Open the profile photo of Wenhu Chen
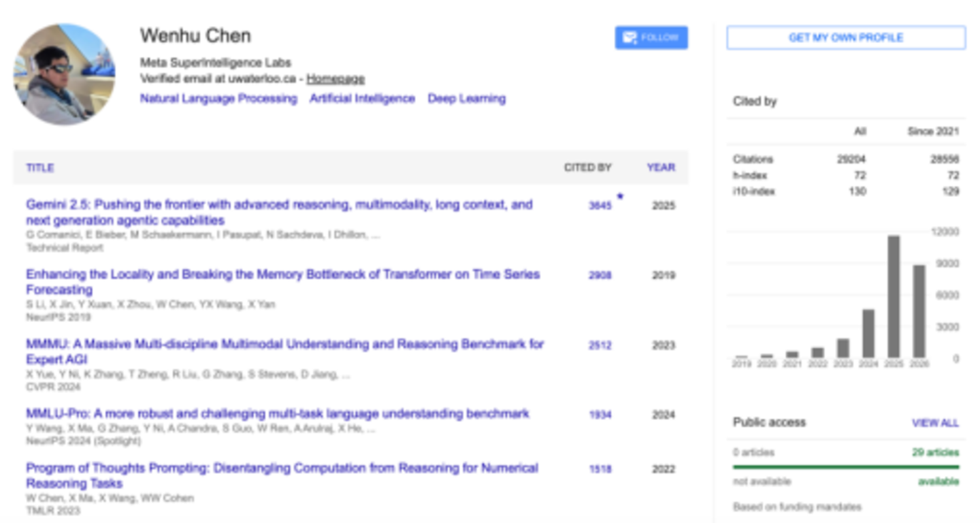980x523 pixels. [x=64, y=74]
